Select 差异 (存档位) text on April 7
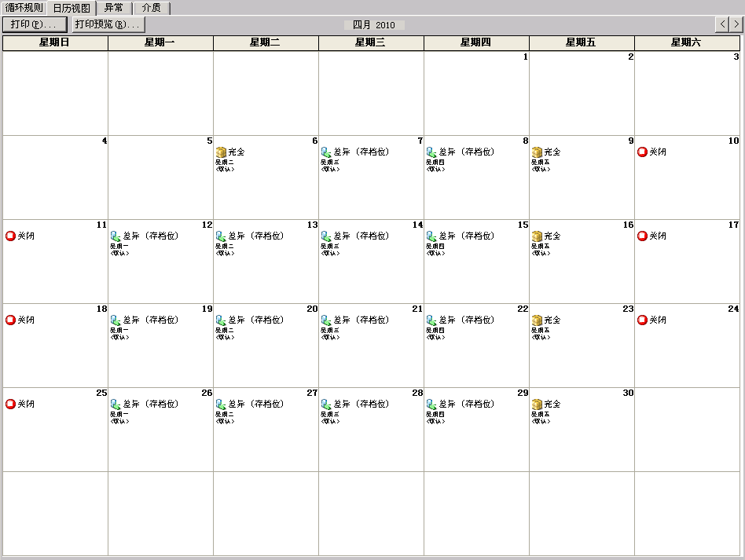 tap(361, 152)
